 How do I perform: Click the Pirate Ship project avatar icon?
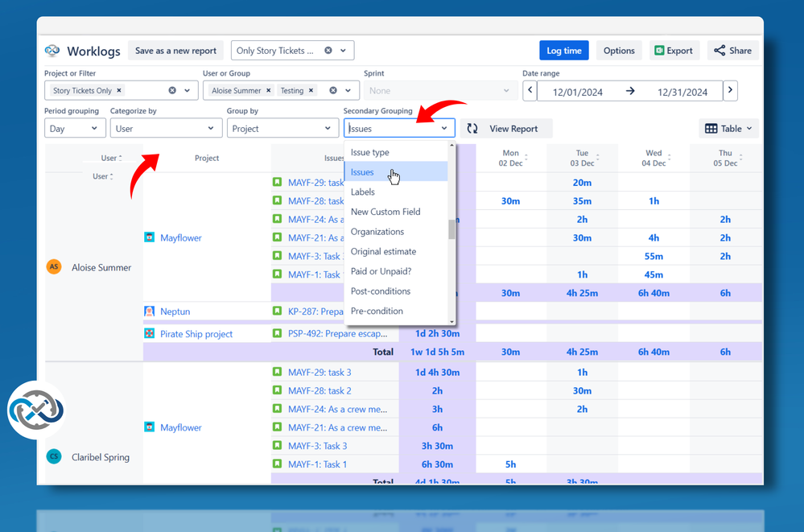coord(149,333)
